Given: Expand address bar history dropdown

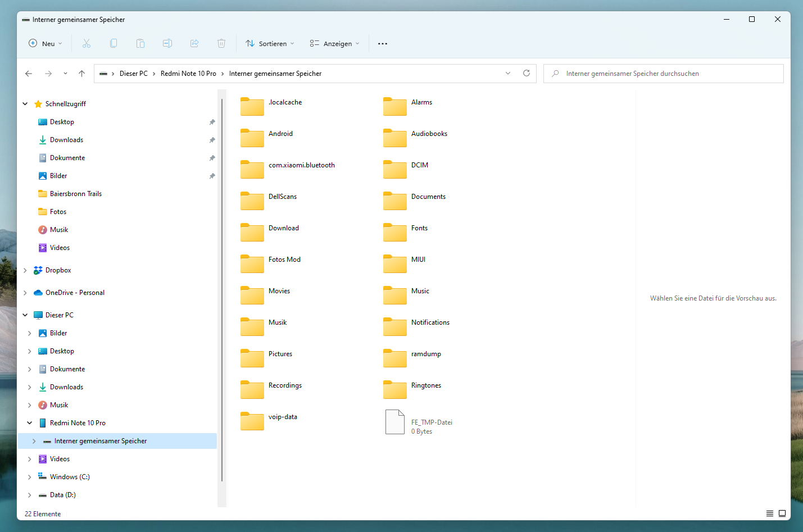Looking at the screenshot, I should 508,73.
